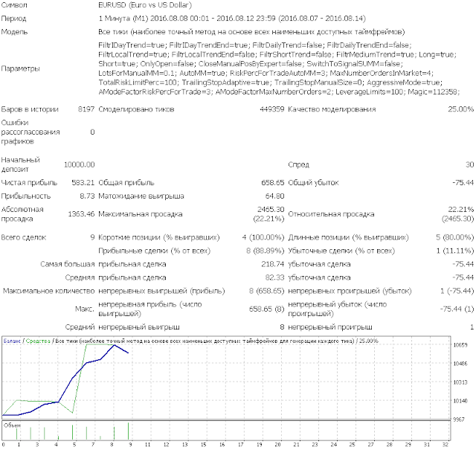The image size is (476, 450).
Task: Click the 'Баров в истории' label
Action: [x=30, y=109]
